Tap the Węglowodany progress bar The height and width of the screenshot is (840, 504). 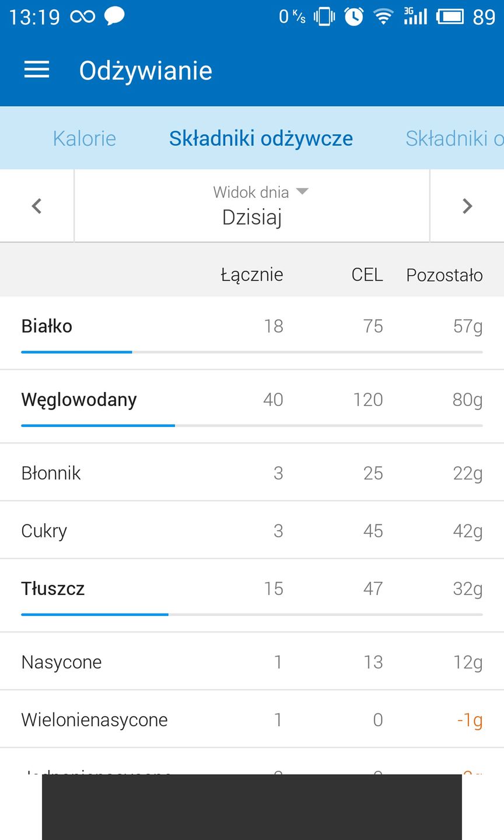(x=252, y=426)
